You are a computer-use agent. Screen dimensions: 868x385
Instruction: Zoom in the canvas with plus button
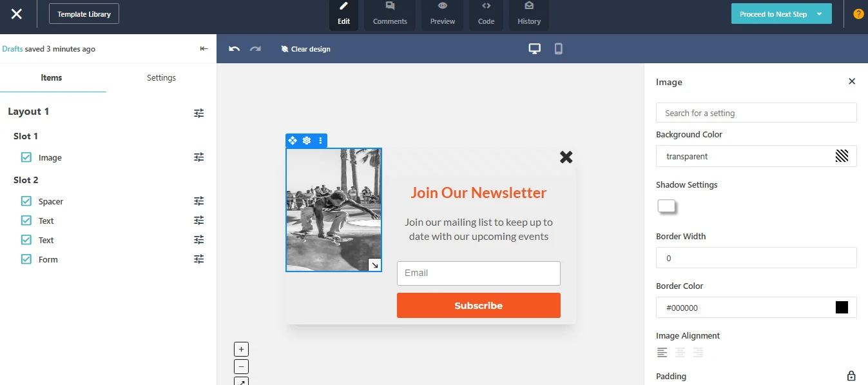pyautogui.click(x=241, y=350)
